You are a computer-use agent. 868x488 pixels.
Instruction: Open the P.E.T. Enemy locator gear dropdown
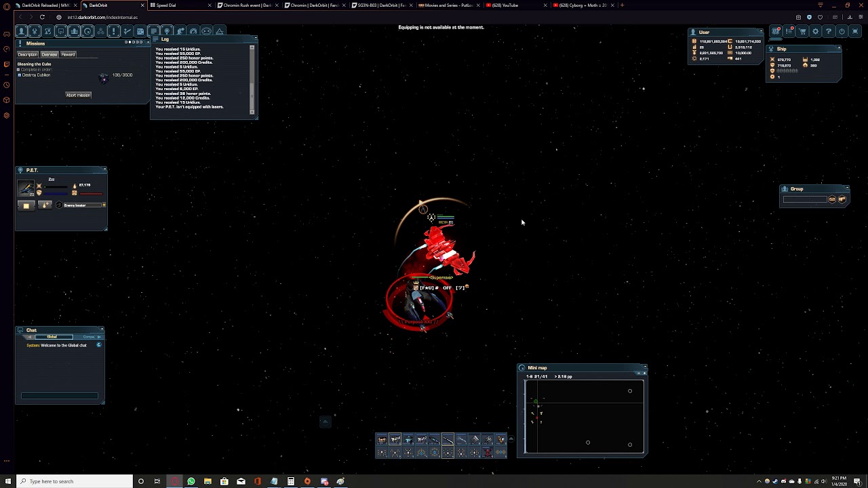[x=104, y=205]
